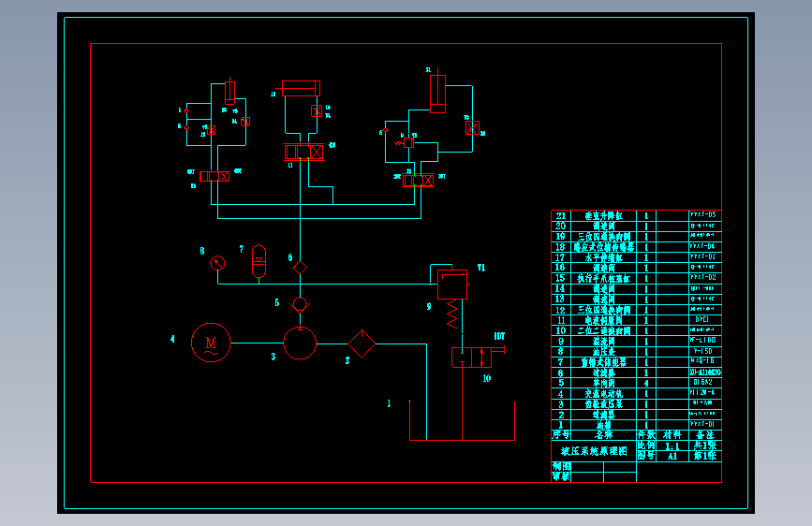Click label 4 beside the motor symbol
Viewport: 812px width, 526px height.
[x=172, y=339]
